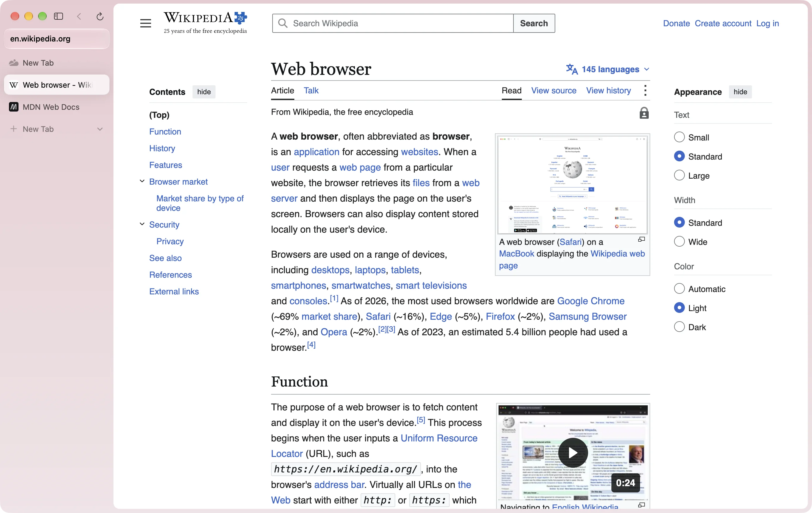This screenshot has width=812, height=513.
Task: Select Dark color mode
Action: click(x=679, y=327)
